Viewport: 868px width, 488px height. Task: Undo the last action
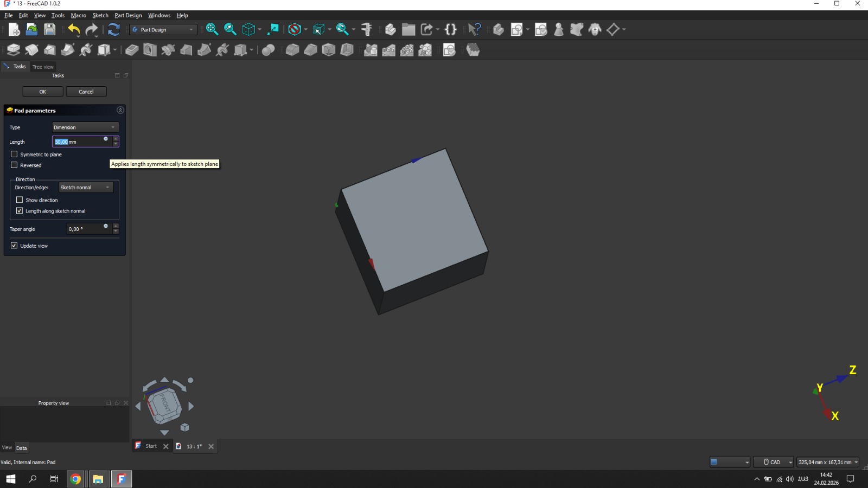tap(74, 29)
